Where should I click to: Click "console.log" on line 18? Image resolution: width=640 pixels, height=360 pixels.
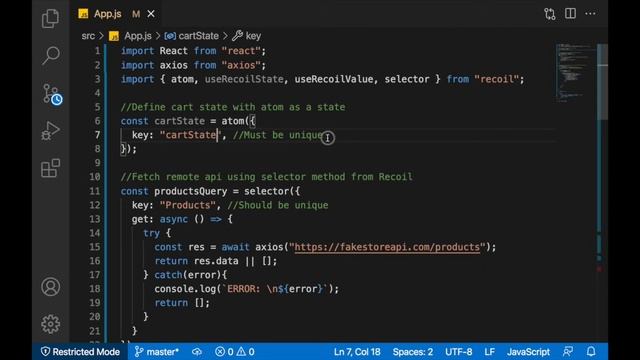[x=185, y=289]
